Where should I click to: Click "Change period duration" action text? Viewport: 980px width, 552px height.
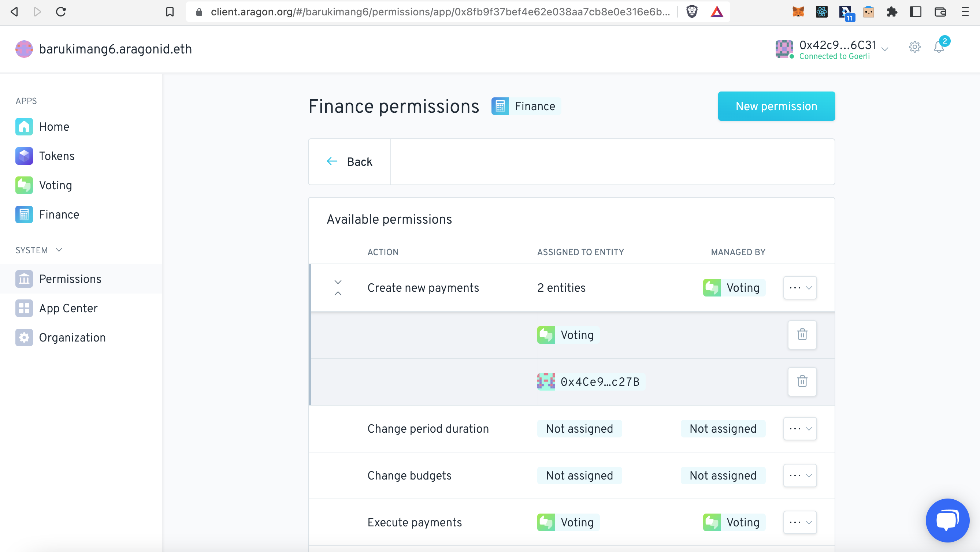tap(428, 428)
